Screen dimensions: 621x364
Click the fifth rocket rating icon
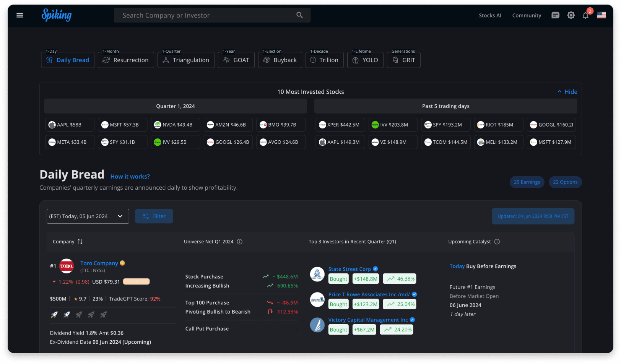(103, 315)
